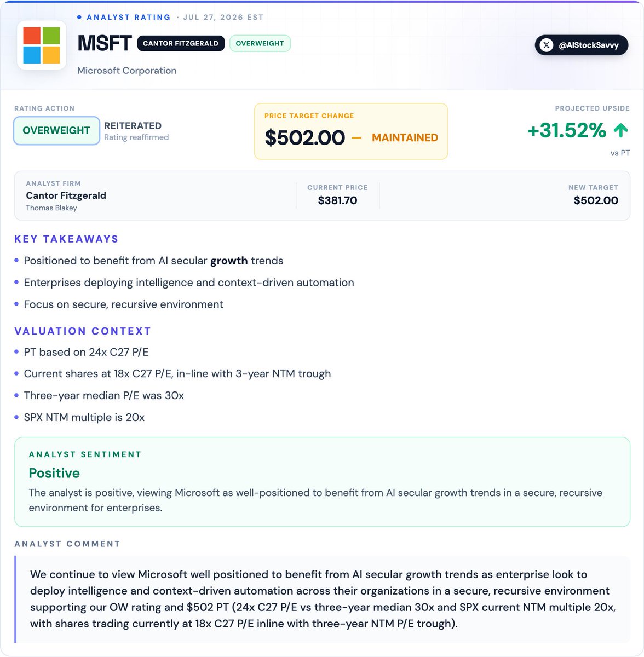This screenshot has width=644, height=657.
Task: Click the green upside arrow icon
Action: coord(620,130)
